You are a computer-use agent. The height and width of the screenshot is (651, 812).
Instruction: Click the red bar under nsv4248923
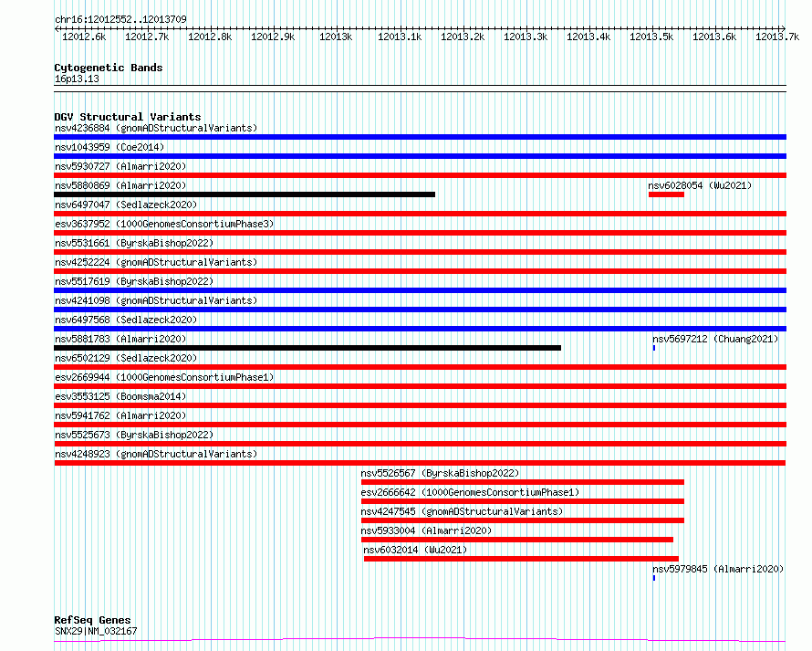pos(420,463)
